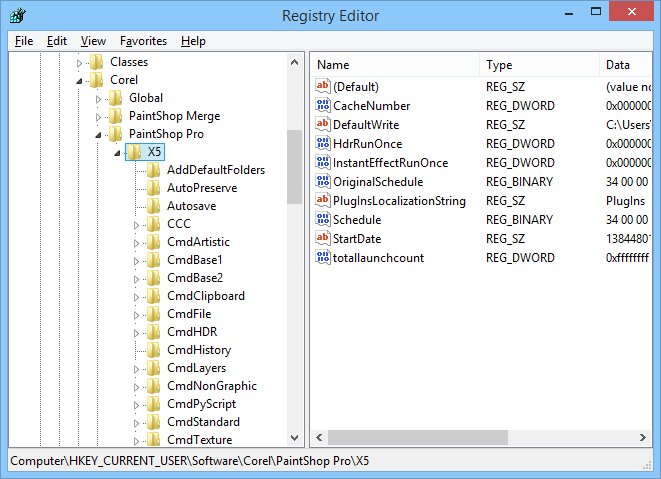Select the CmdNonGraphic key label
This screenshot has width=661, height=479.
pos(212,386)
